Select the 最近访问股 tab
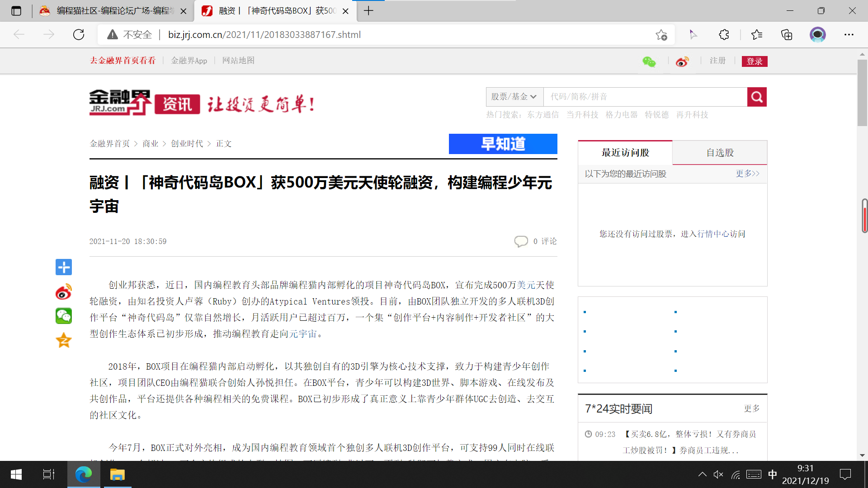868x488 pixels. (625, 153)
